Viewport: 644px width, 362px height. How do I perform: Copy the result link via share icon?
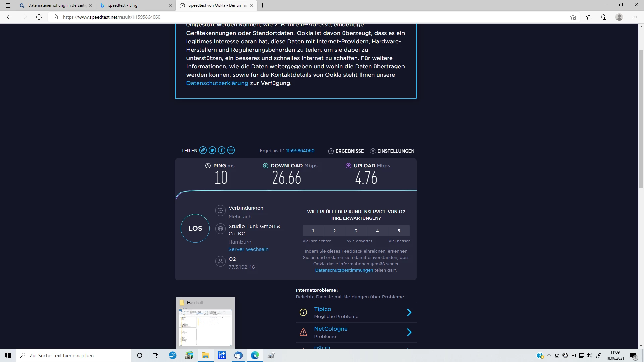point(203,150)
